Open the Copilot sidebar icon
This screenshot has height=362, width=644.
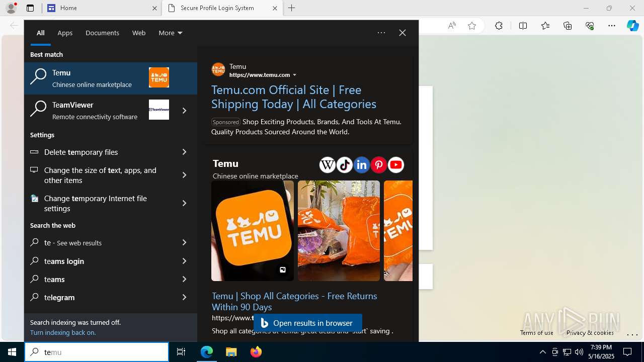632,26
